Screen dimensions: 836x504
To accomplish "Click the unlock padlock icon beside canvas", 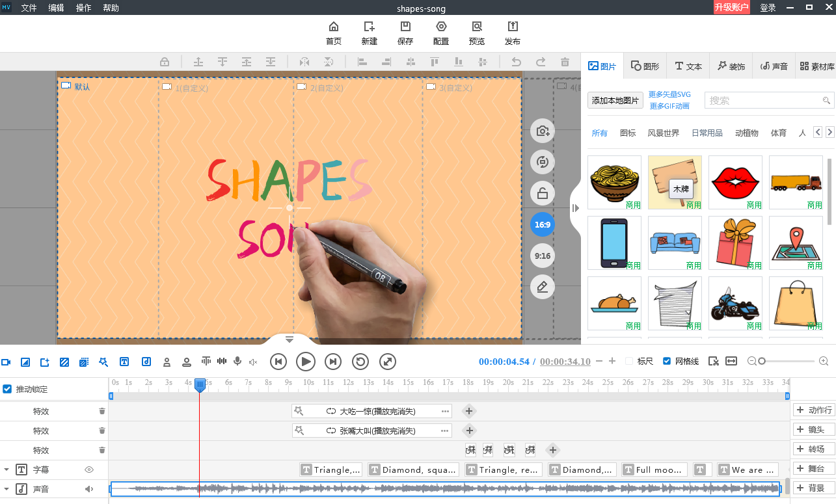I will (543, 193).
